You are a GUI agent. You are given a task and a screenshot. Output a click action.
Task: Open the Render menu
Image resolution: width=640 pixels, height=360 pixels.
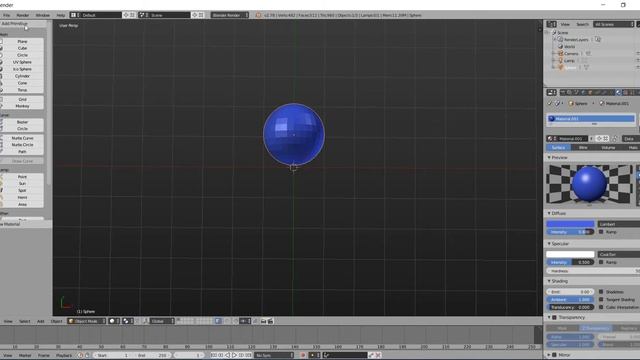tap(23, 15)
